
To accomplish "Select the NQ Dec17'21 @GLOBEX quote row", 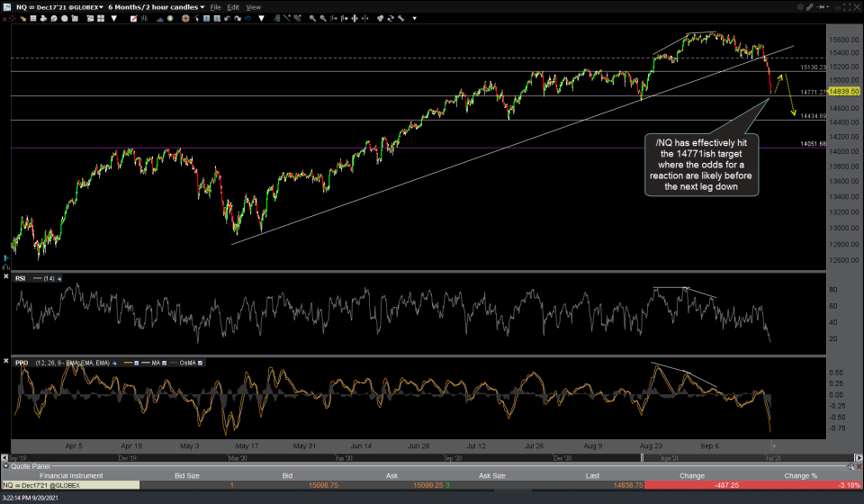I will 71,485.
